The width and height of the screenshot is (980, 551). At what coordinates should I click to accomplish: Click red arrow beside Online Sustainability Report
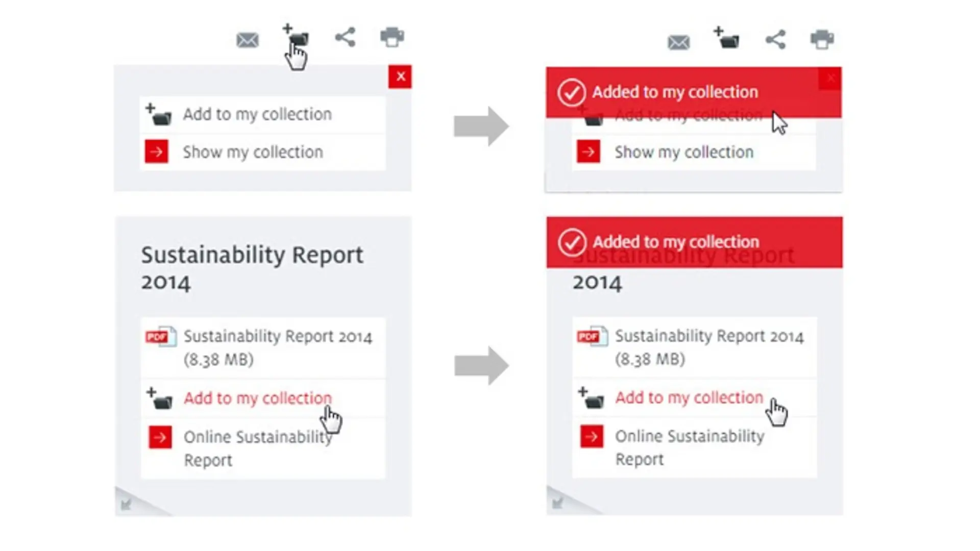click(x=160, y=437)
